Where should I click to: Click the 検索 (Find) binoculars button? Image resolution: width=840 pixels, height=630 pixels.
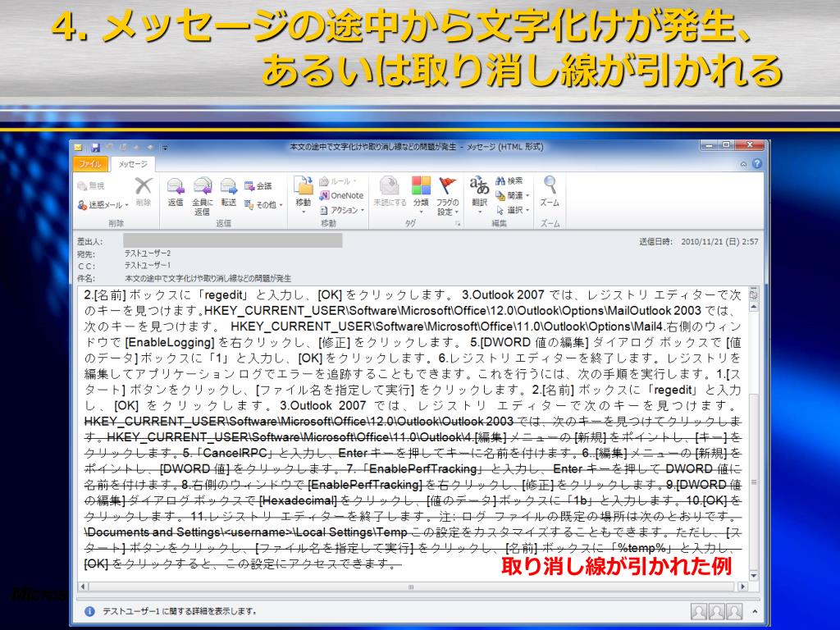pyautogui.click(x=509, y=181)
